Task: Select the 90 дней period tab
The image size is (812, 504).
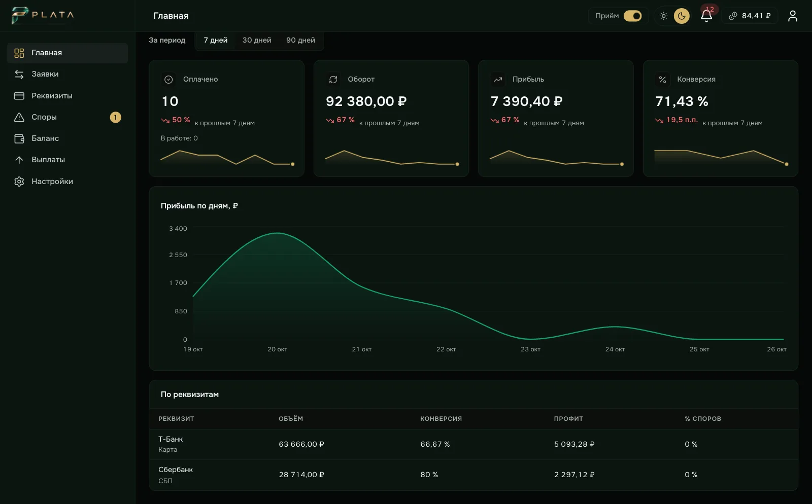Action: tap(300, 40)
